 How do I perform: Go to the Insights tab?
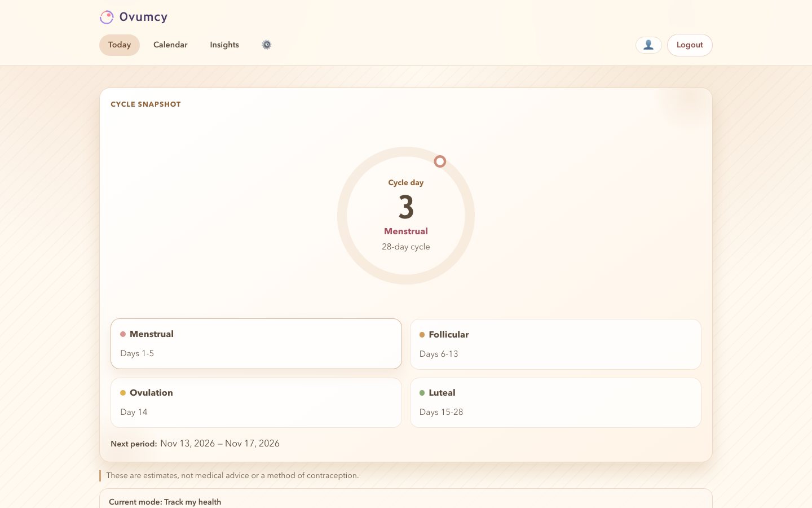coord(224,45)
